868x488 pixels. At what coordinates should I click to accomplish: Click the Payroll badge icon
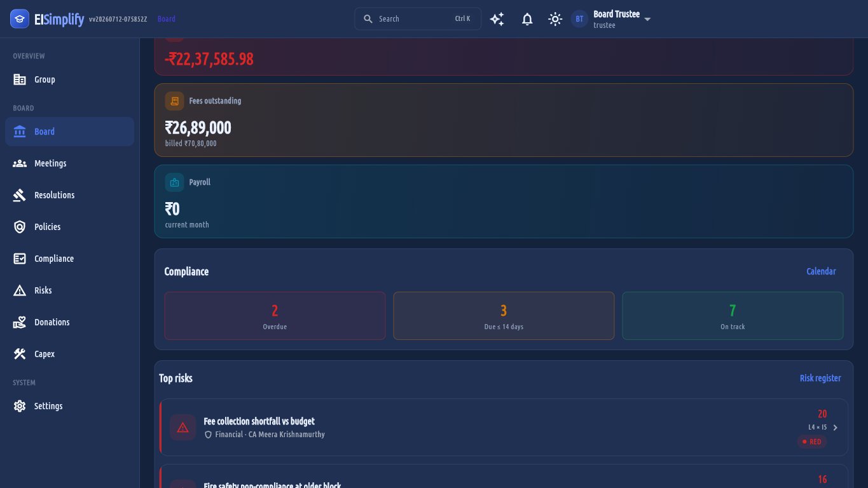pos(174,182)
